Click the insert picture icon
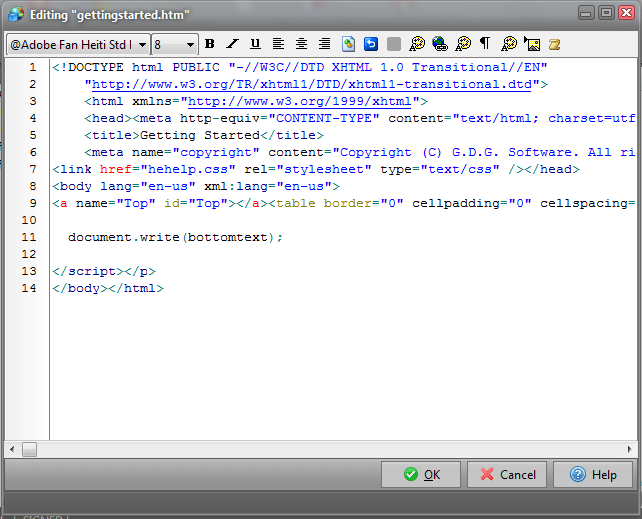Screen dimensions: 642x519 pos(532,44)
